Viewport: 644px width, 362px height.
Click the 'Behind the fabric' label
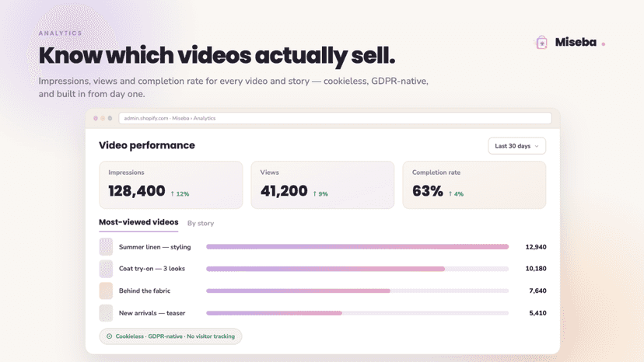tap(145, 291)
